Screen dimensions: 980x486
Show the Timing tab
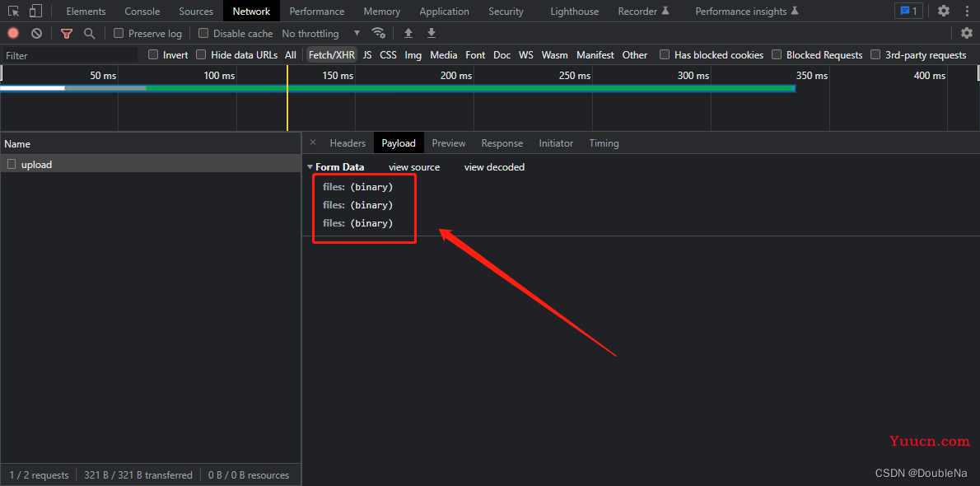(604, 143)
